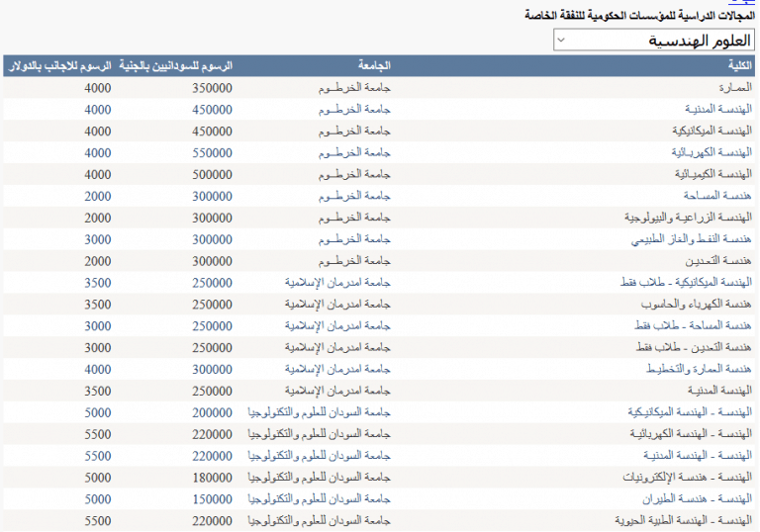Select the الهندسة الكهربائية Khartoum faculty cell
760x532 pixels.
click(x=712, y=152)
